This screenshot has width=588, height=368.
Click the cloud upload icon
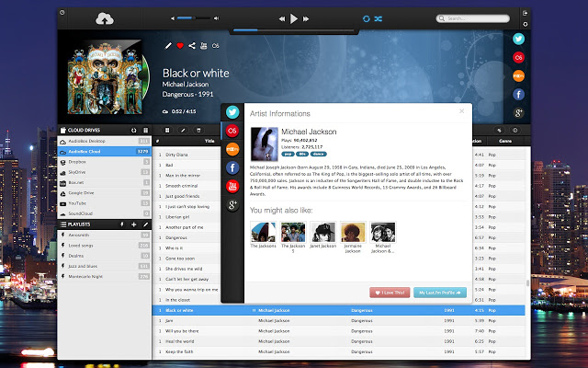point(105,18)
